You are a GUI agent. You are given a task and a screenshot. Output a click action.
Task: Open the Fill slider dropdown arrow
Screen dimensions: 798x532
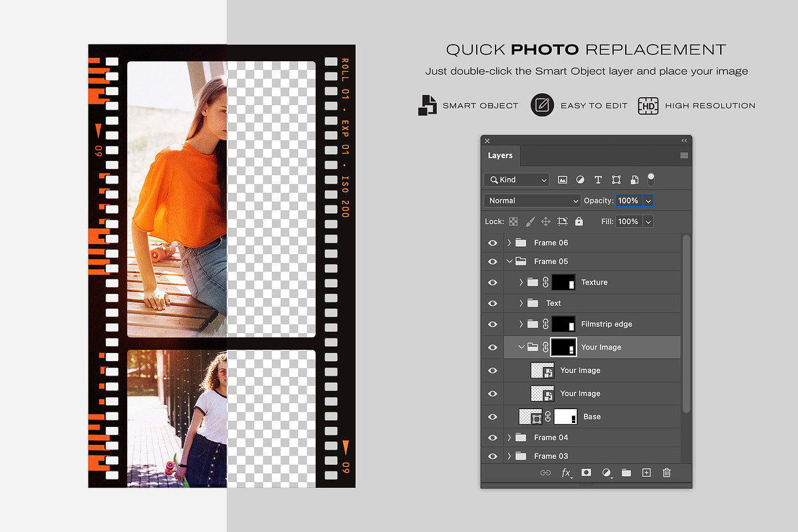coord(648,221)
